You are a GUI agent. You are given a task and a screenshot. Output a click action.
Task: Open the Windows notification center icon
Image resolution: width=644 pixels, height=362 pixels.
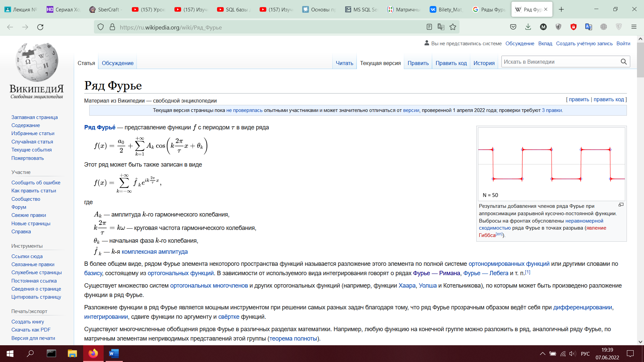[630, 354]
